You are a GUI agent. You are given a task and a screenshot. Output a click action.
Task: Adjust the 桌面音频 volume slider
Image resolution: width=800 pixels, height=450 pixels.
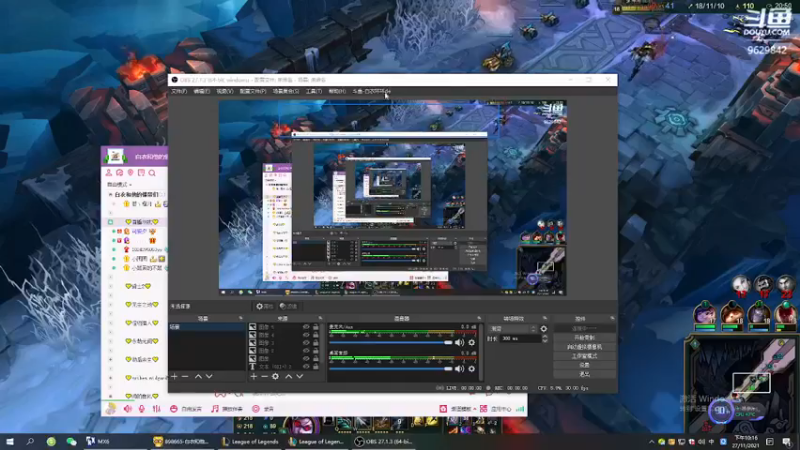point(390,368)
